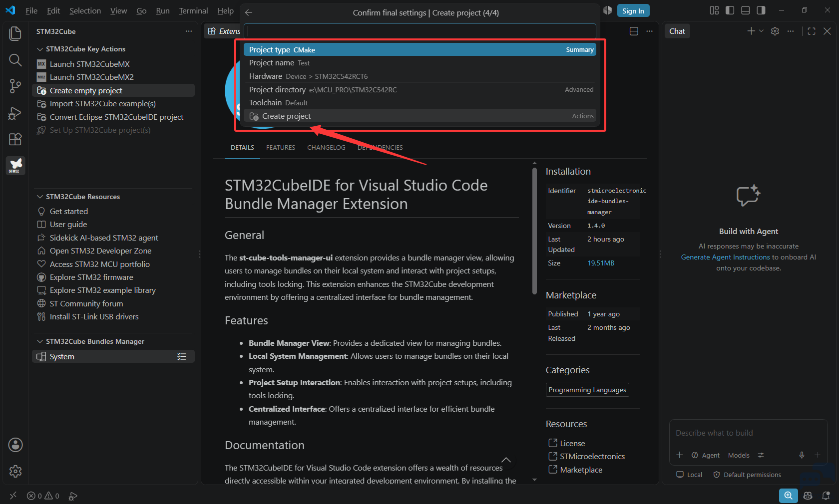Open Default permissions dropdown
839x504 pixels.
747,475
